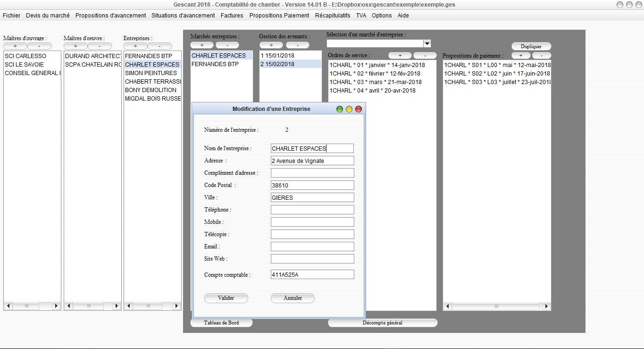This screenshot has width=644, height=349.
Task: Click Maîtres d'ouvrage list left scroll arrow
Action: coord(8,306)
